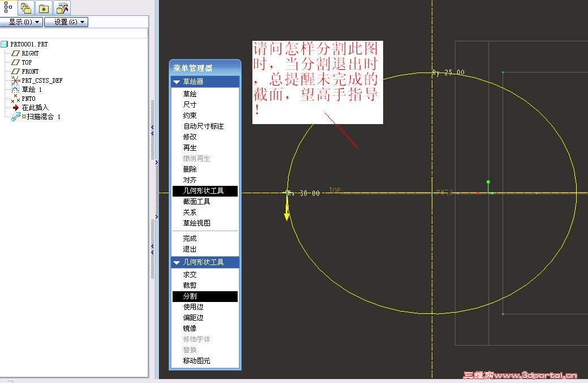The width and height of the screenshot is (588, 383).
Task: Click 退出 to quit the sketcher
Action: coord(190,249)
